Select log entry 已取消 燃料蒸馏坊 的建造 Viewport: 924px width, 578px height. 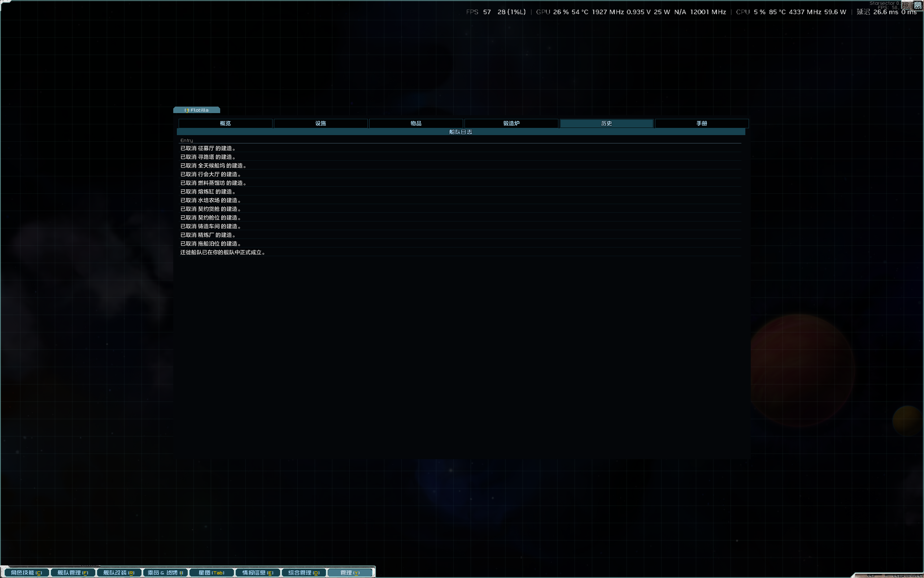[x=461, y=183]
